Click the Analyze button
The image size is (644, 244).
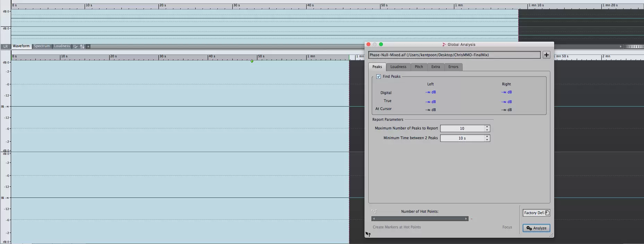[536, 228]
